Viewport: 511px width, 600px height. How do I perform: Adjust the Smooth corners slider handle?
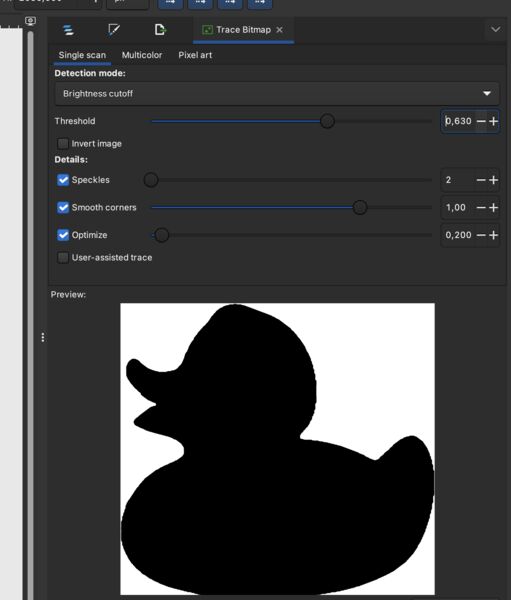[359, 207]
